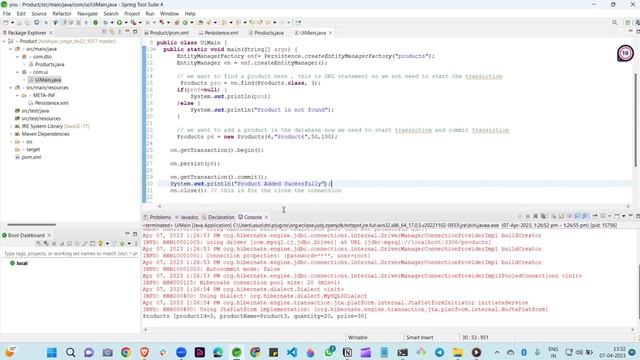This screenshot has height=360, width=640.
Task: Open the Refactor menu
Action: tap(62, 13)
